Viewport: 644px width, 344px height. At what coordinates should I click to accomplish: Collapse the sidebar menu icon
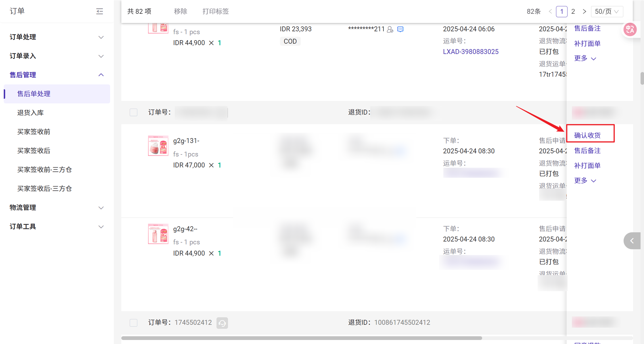coord(99,11)
